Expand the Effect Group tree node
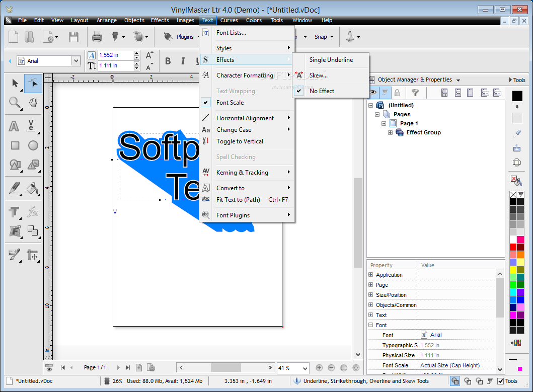 click(390, 132)
